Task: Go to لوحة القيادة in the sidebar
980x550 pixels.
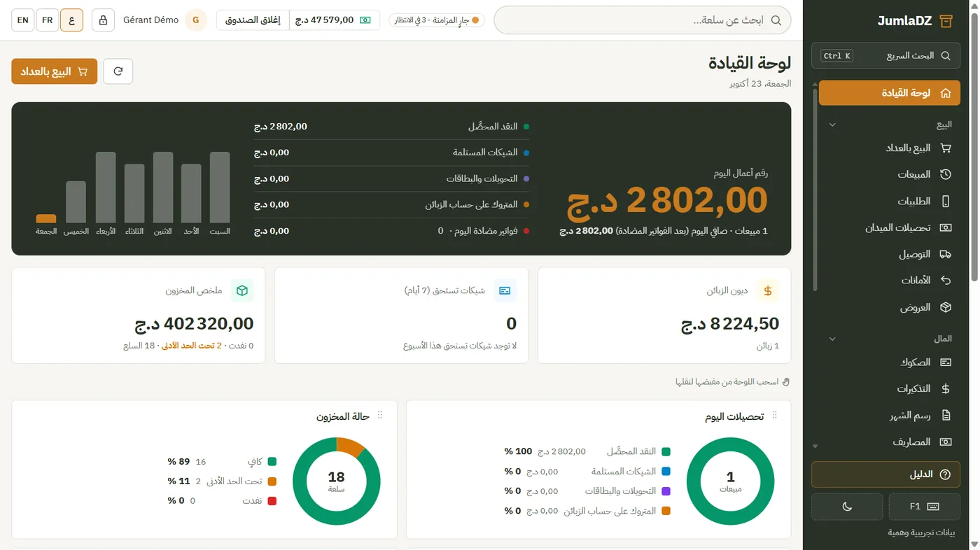Action: [x=889, y=93]
